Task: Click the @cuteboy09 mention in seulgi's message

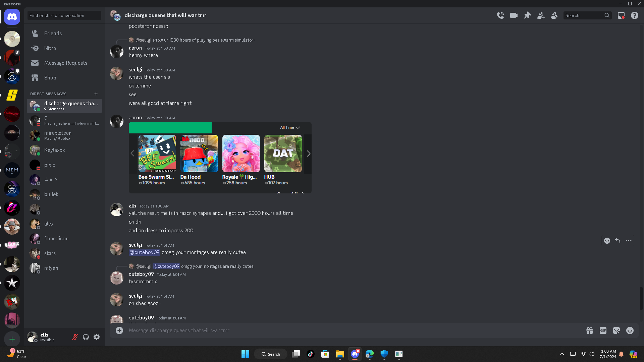Action: coord(145,252)
